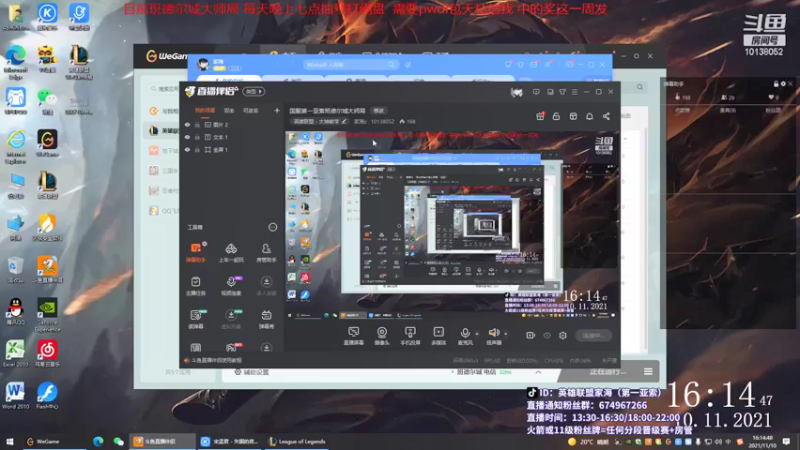Open the GeForce Experience desktop icon
This screenshot has width=800, height=450.
47,315
